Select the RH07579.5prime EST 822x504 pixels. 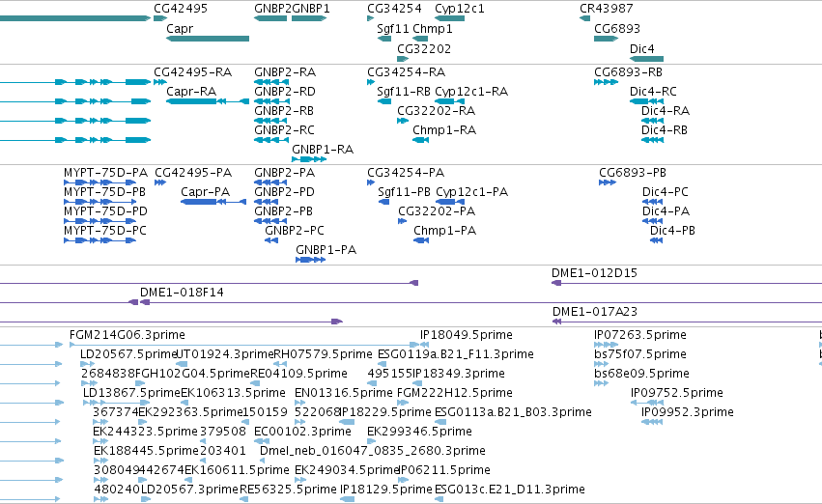tap(279, 364)
